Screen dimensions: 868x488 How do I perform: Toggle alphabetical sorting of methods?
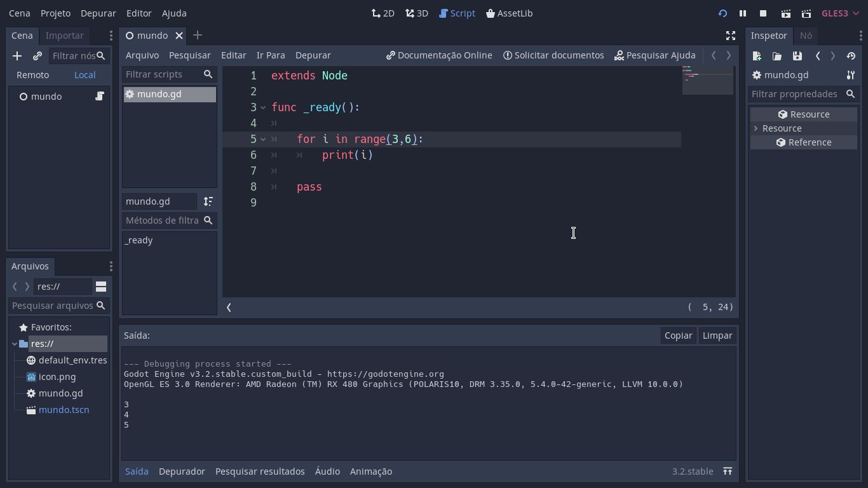point(208,201)
